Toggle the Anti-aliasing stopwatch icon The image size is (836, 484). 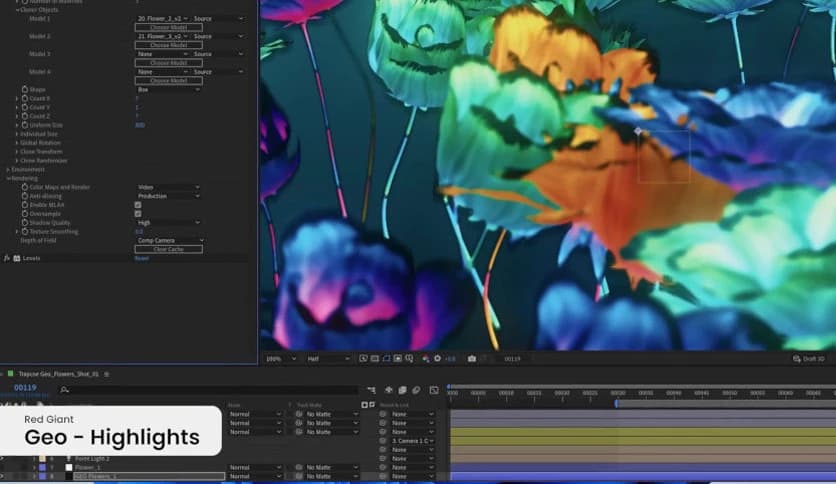coord(24,196)
